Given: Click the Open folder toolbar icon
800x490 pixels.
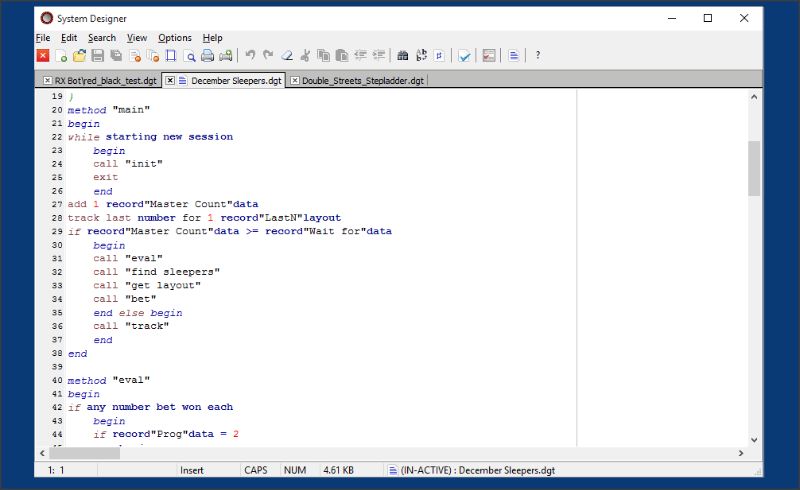Looking at the screenshot, I should 79,56.
